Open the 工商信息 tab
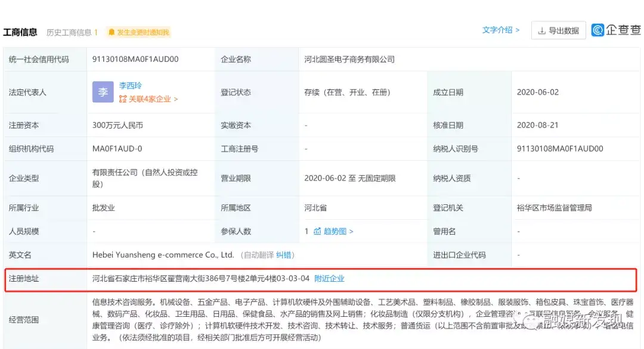644x349 pixels. click(20, 32)
